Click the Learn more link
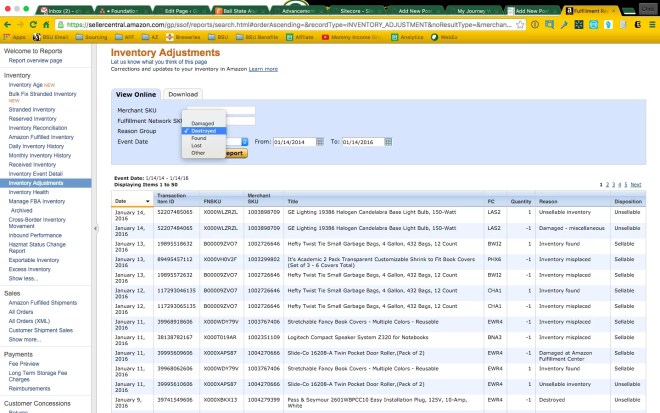 (x=263, y=69)
